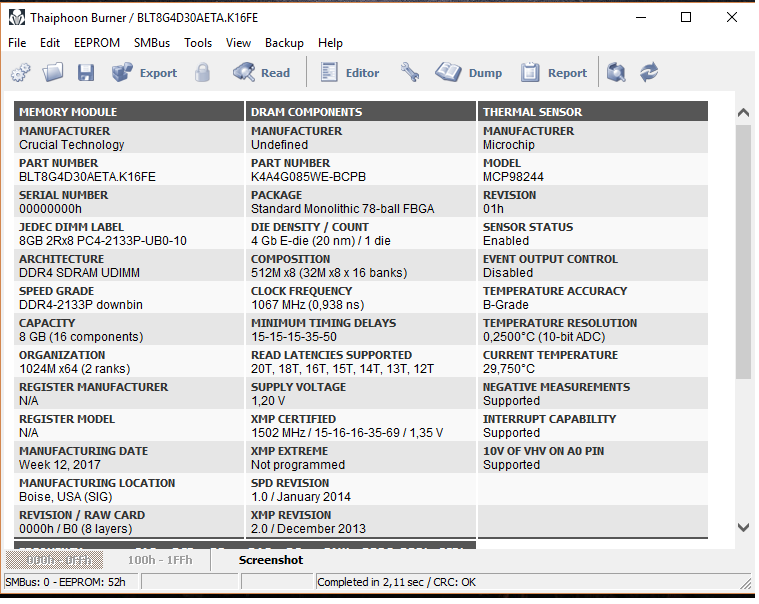The image size is (759, 604).
Task: Click DRAM part number K4A4G085WE-BCPB
Action: click(x=308, y=177)
